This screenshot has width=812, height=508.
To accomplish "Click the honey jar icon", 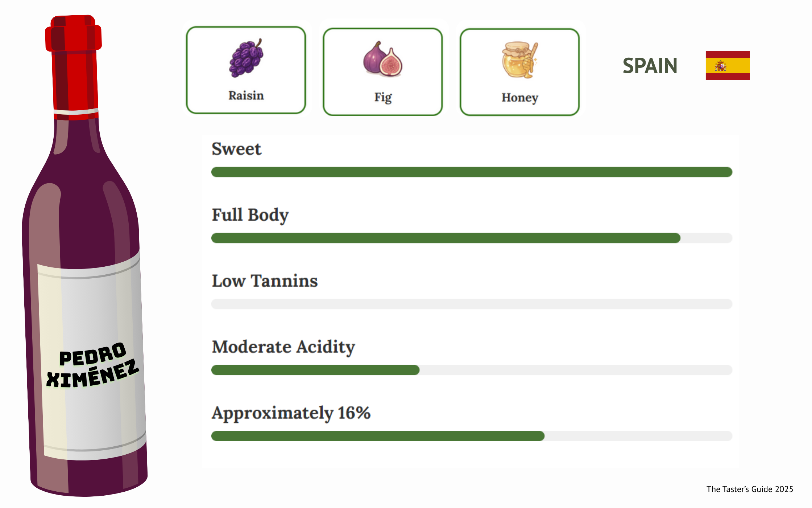I will tap(519, 60).
